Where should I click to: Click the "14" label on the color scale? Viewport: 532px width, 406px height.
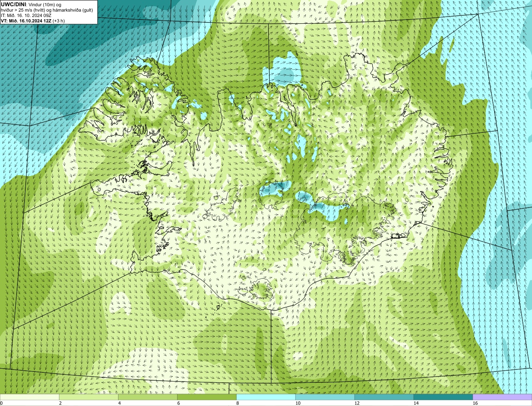coord(416,403)
